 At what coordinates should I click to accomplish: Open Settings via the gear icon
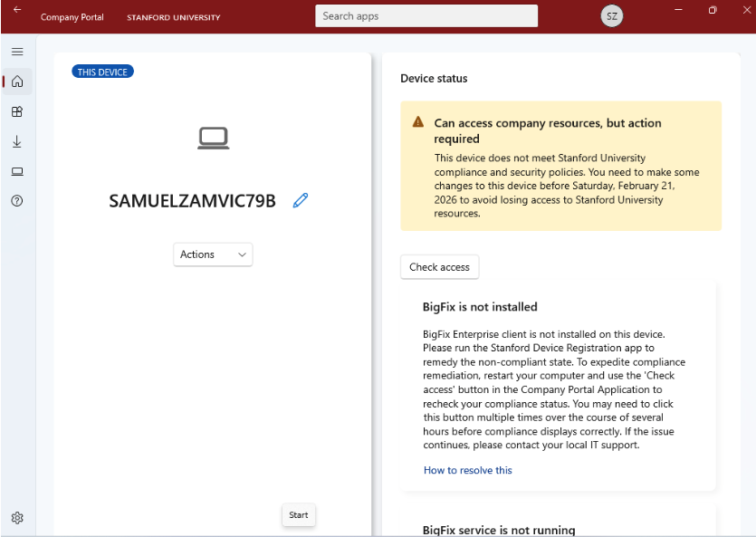[x=16, y=517]
